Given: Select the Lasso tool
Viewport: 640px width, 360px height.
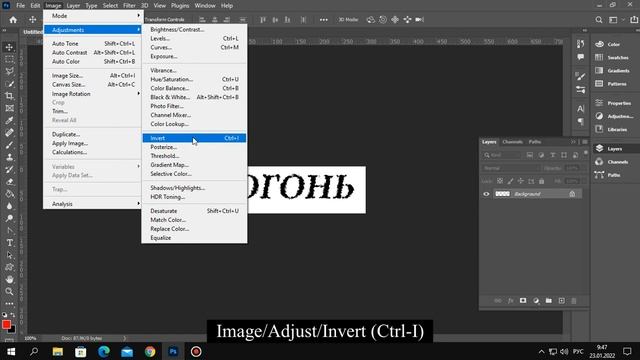Looking at the screenshot, I should tap(9, 72).
